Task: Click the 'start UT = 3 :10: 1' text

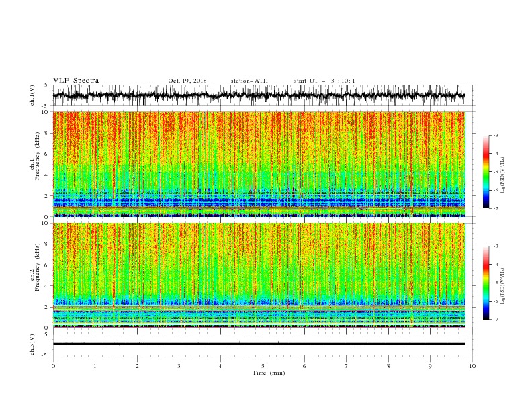Action: pyautogui.click(x=324, y=81)
